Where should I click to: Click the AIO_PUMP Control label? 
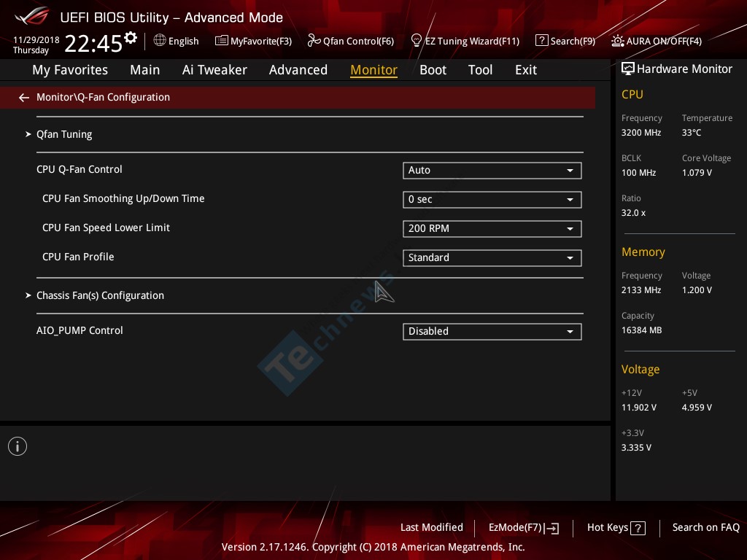(80, 330)
